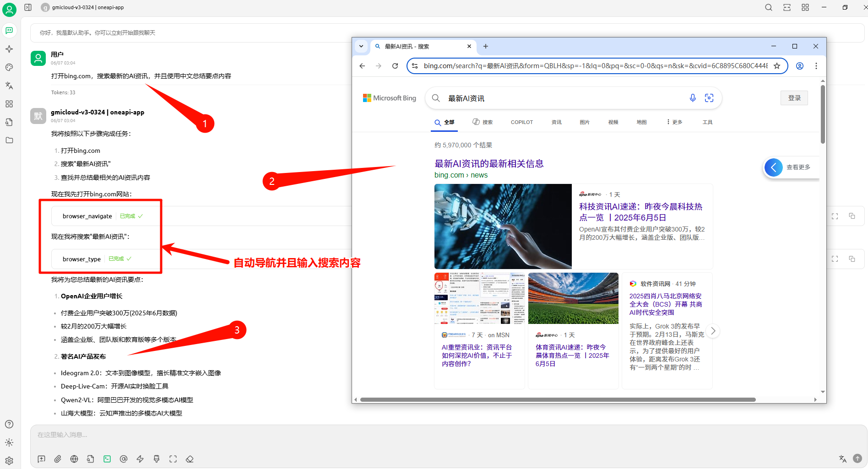Translate the input text with the bottom-right icon
The image size is (868, 469).
[x=843, y=458]
